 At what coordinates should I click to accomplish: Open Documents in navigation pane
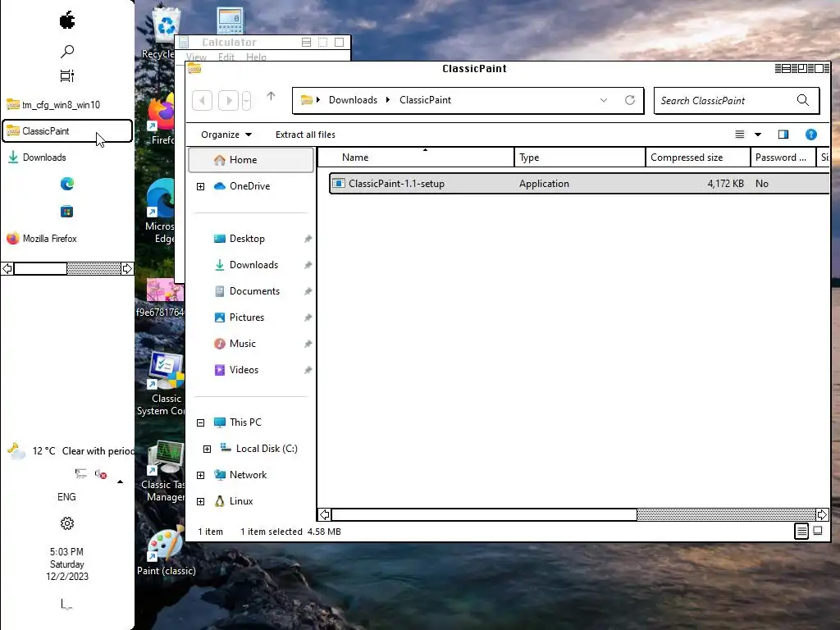click(x=254, y=291)
